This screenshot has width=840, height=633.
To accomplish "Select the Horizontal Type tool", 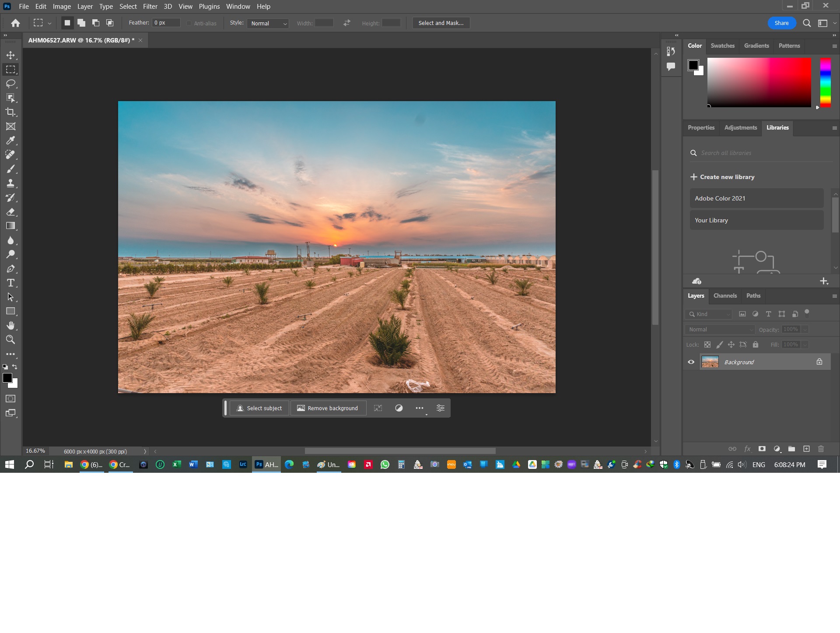I will [11, 283].
